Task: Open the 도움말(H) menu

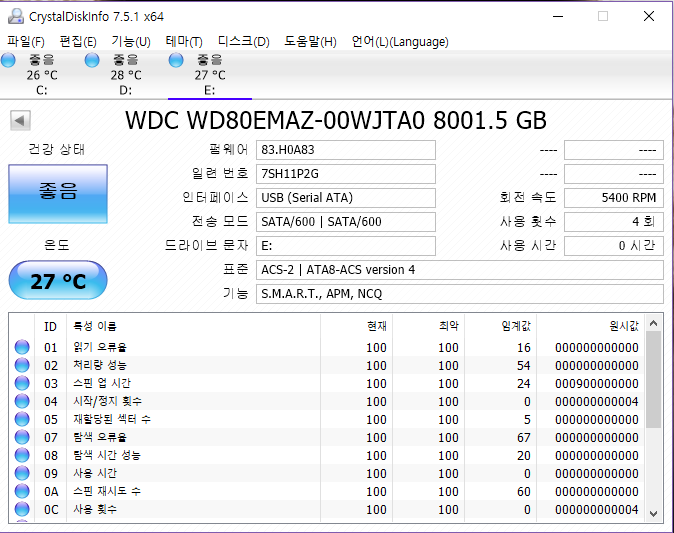Action: [310, 41]
